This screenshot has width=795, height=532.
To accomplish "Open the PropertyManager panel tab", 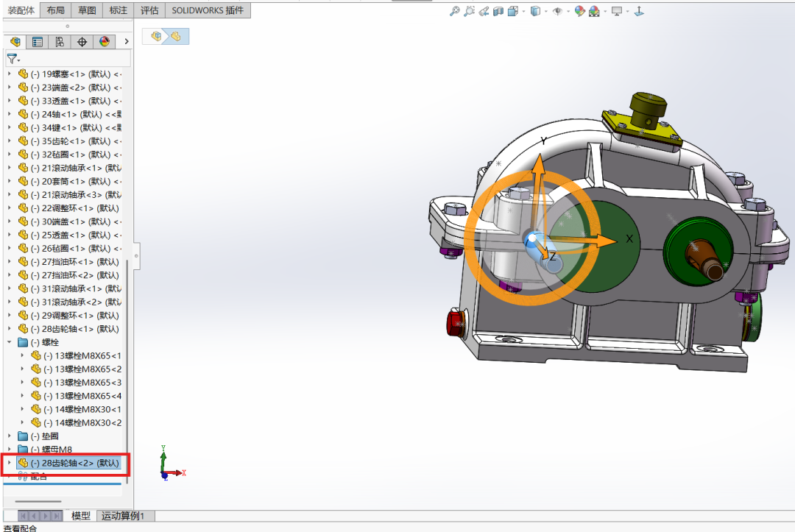I will click(37, 42).
